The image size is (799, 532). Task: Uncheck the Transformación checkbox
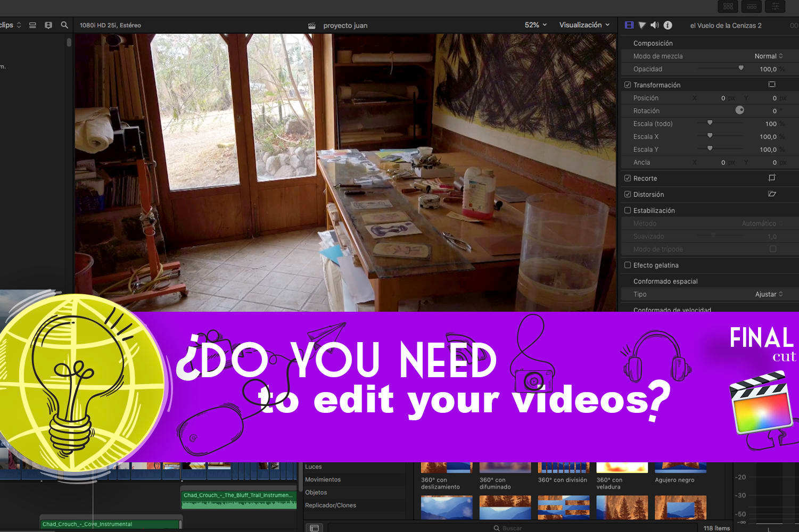[628, 85]
